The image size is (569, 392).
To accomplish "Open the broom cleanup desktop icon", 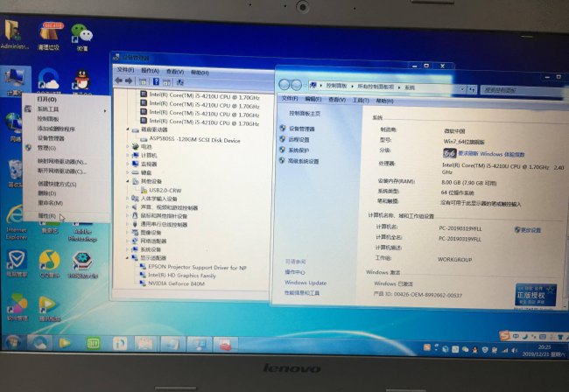I will [49, 36].
